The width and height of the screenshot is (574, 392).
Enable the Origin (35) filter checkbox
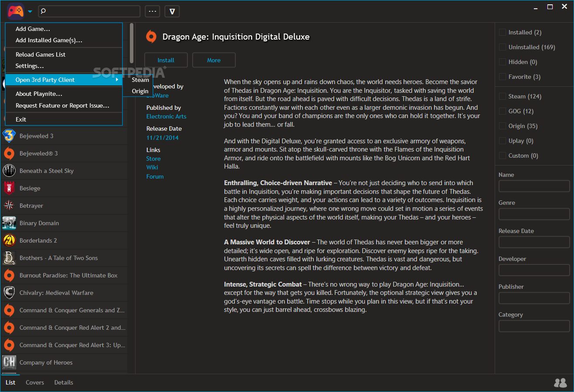tap(503, 126)
